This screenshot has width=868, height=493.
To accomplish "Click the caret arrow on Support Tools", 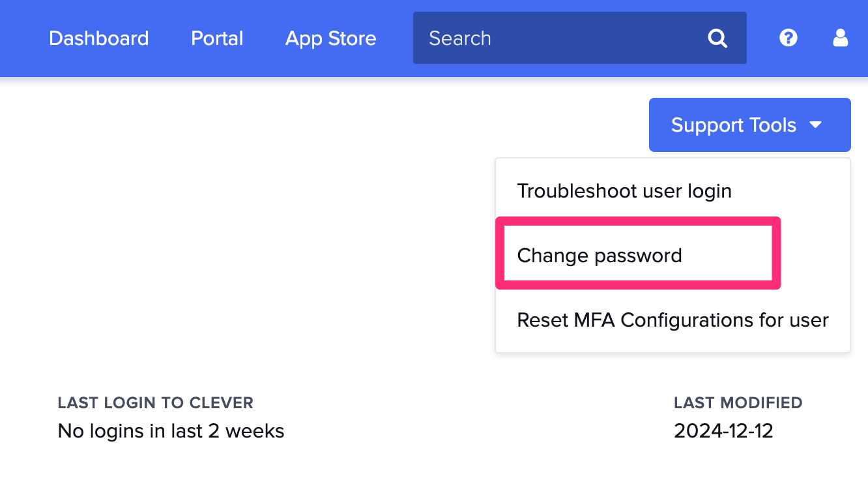I will click(x=816, y=125).
